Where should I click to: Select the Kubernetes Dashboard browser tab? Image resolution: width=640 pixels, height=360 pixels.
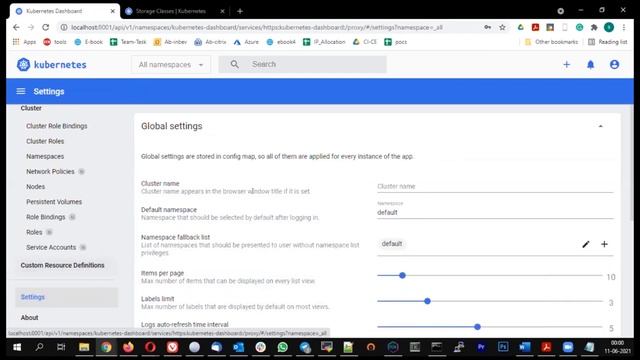64,11
